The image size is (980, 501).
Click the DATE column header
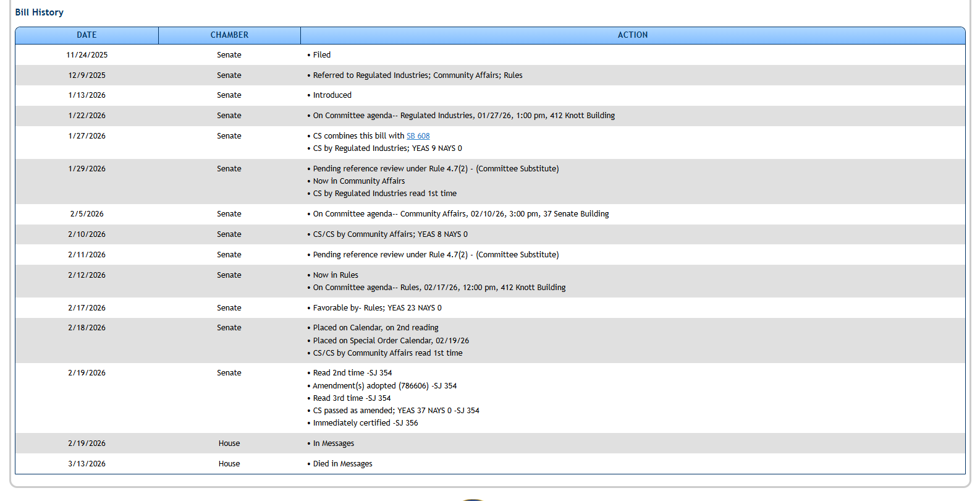(87, 35)
